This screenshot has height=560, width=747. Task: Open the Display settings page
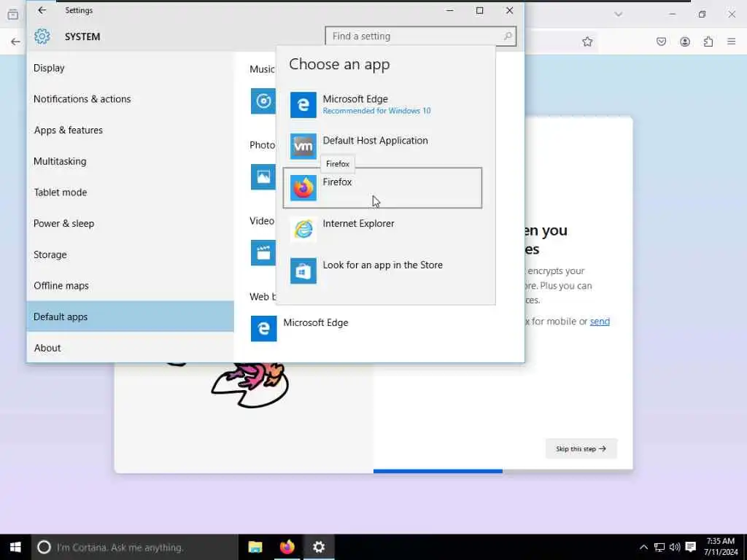tap(130, 68)
